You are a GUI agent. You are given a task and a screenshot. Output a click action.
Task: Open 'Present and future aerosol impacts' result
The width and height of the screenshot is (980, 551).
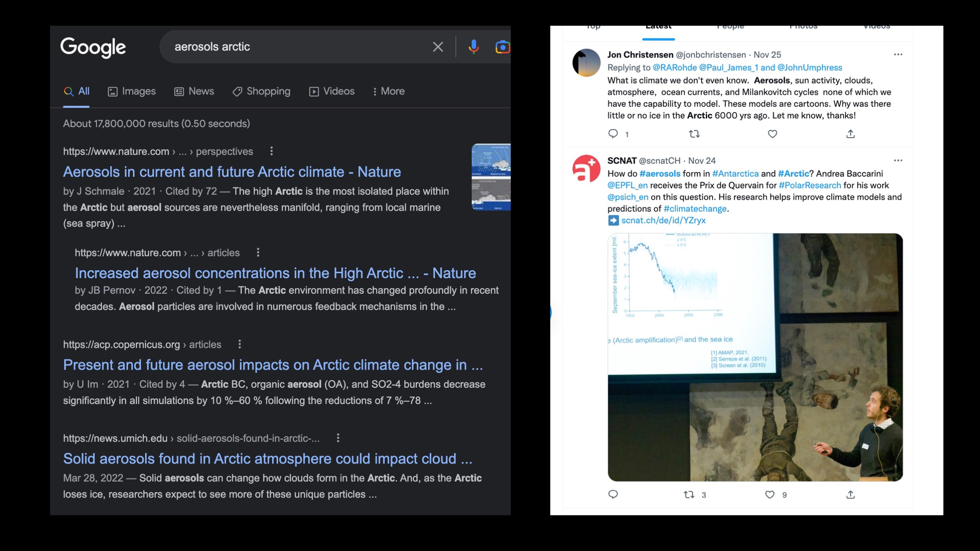pos(273,365)
